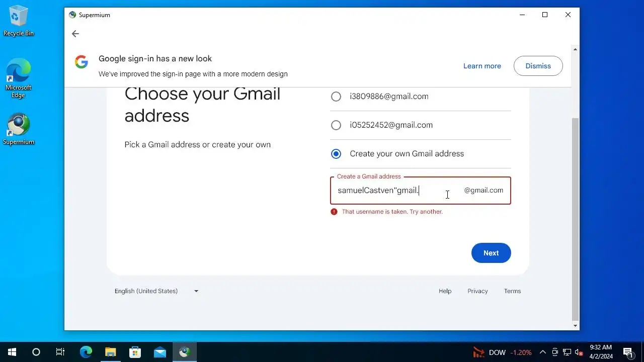
Task: Open the taskbar clock showing 9:32 AM
Action: [601, 352]
